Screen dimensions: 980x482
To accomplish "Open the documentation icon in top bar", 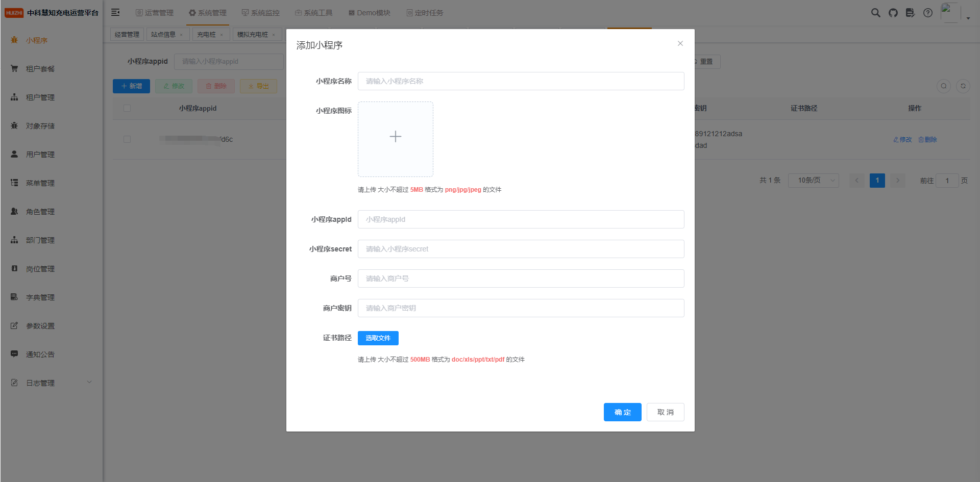I will click(910, 13).
